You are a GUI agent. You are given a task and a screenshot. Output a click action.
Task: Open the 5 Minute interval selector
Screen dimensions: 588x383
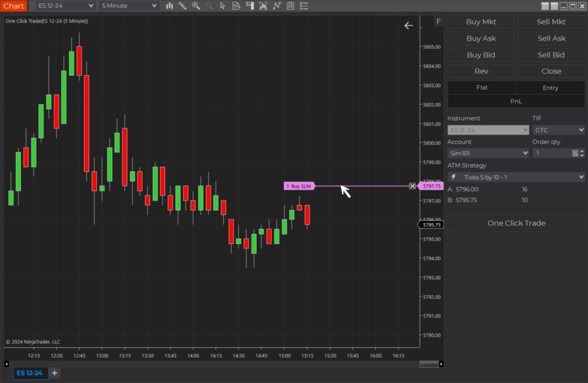click(x=128, y=6)
